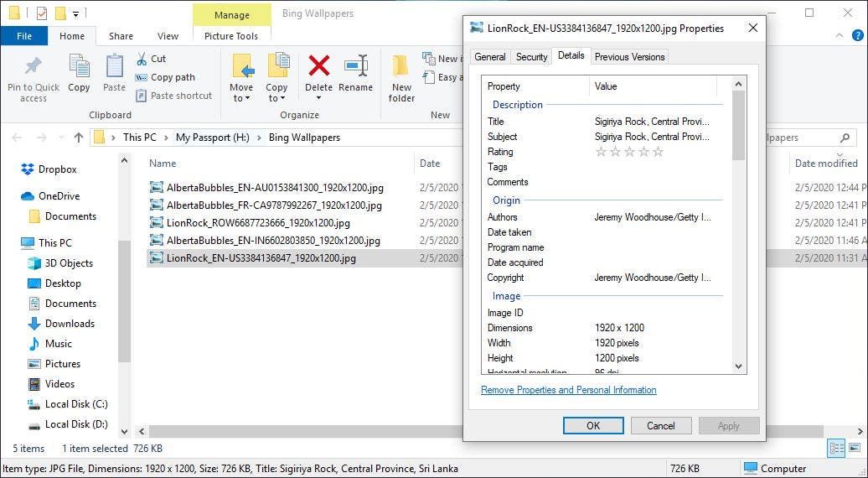Click Copy path in ribbon
This screenshot has width=868, height=478.
(166, 77)
